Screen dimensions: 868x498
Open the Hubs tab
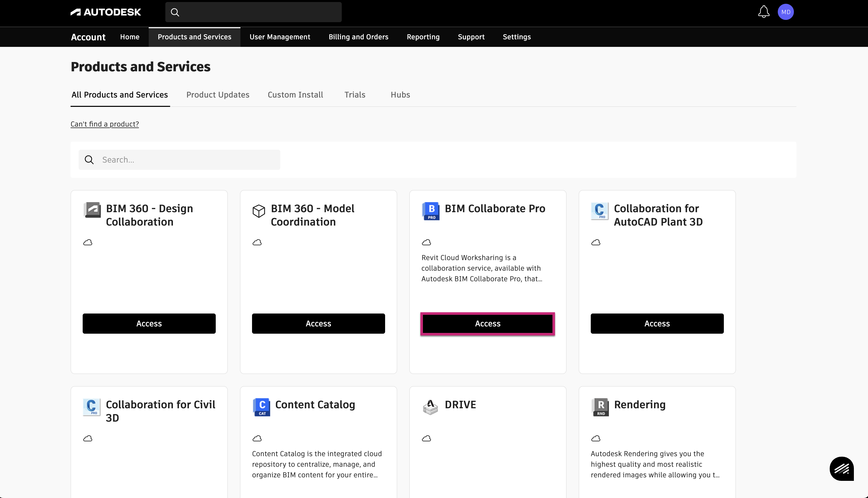tap(400, 95)
